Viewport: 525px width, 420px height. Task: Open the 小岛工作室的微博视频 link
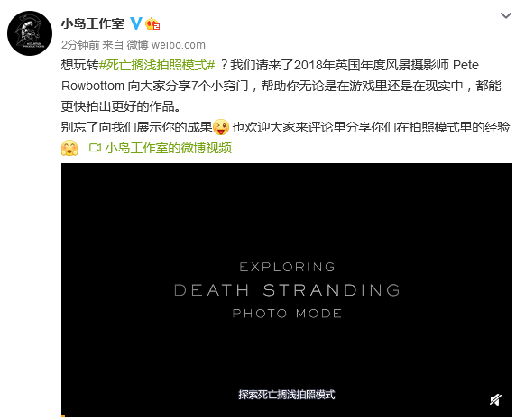(169, 148)
